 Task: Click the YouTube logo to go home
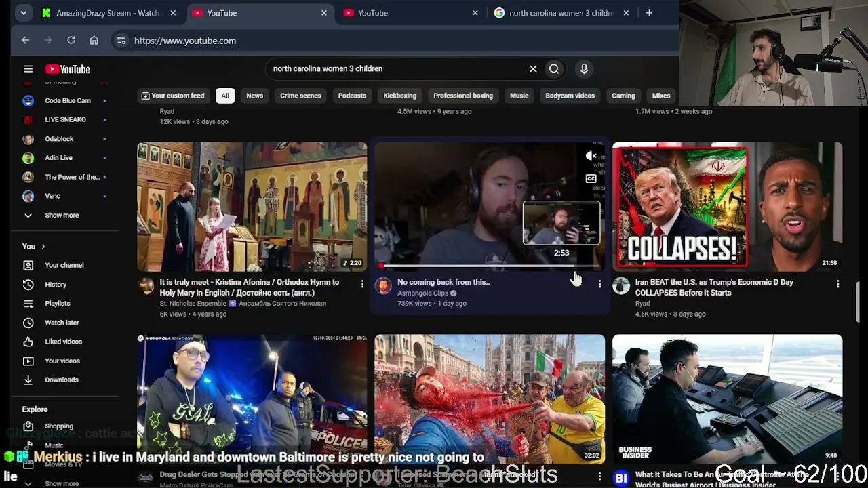(68, 69)
